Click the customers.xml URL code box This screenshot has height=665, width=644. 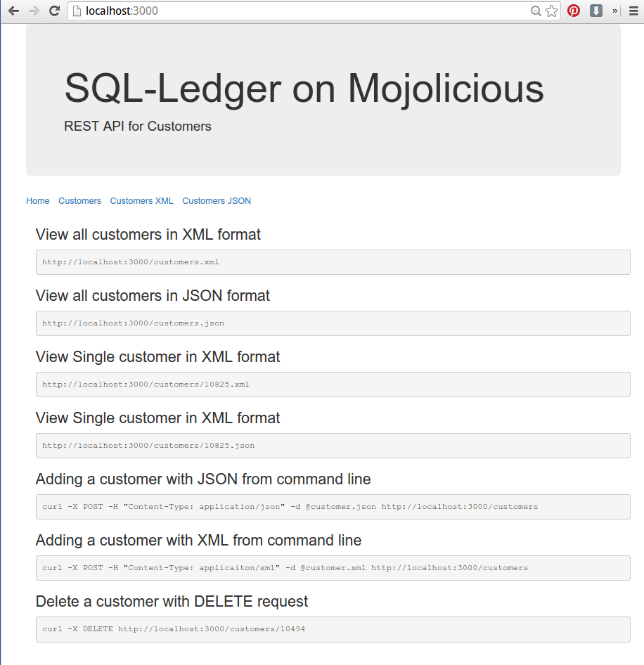333,262
